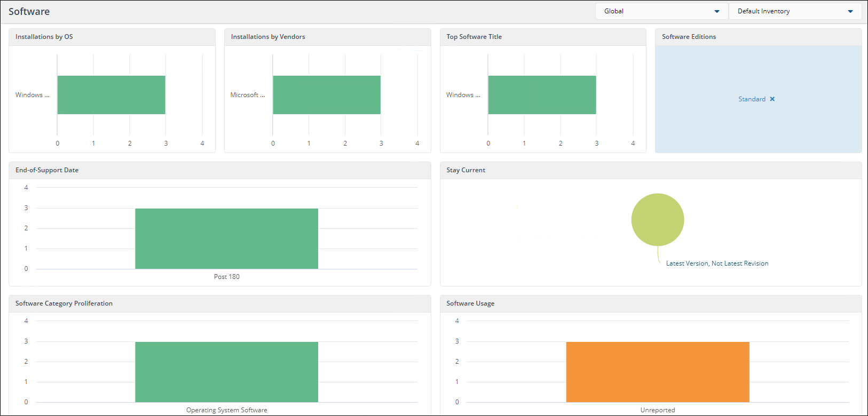Click the Installations by Vendors panel title
This screenshot has width=868, height=416.
coord(268,37)
